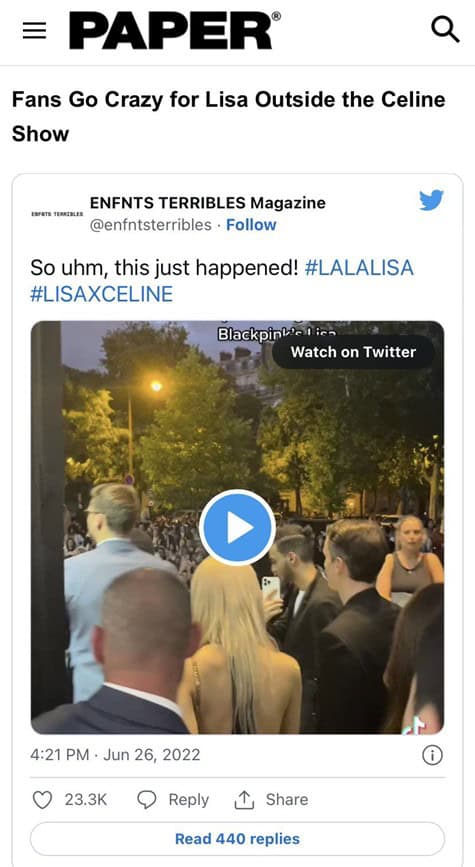Follow the enfntsterribles account
This screenshot has width=475, height=867.
coord(251,225)
